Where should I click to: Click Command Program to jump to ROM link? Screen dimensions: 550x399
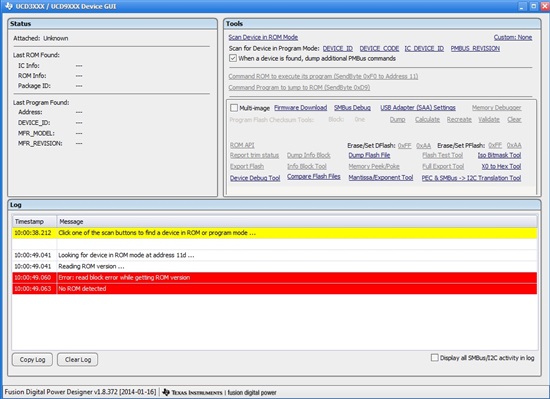[299, 88]
